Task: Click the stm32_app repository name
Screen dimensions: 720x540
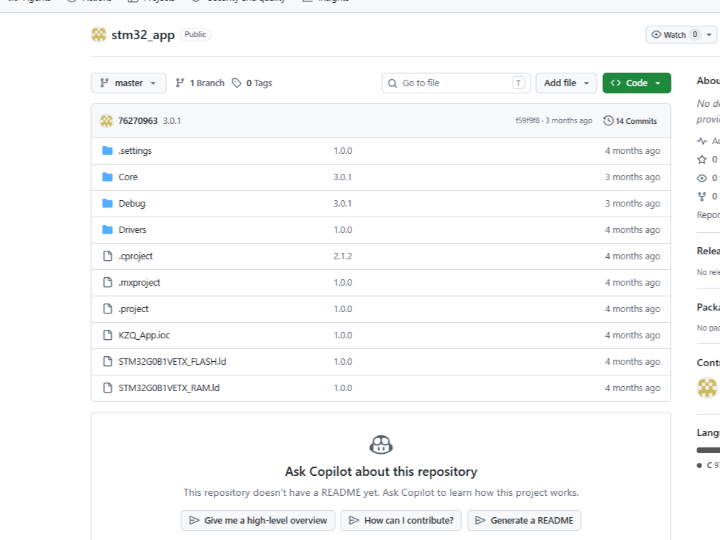Action: click(143, 35)
